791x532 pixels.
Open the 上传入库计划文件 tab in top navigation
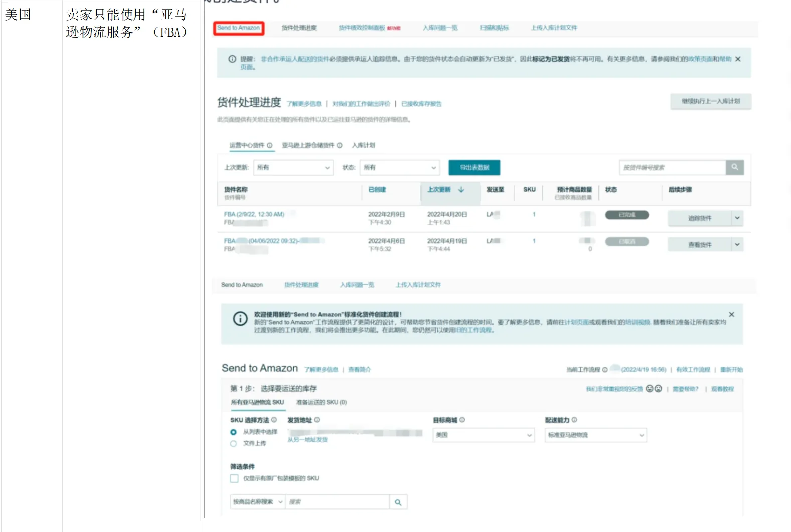(x=554, y=28)
